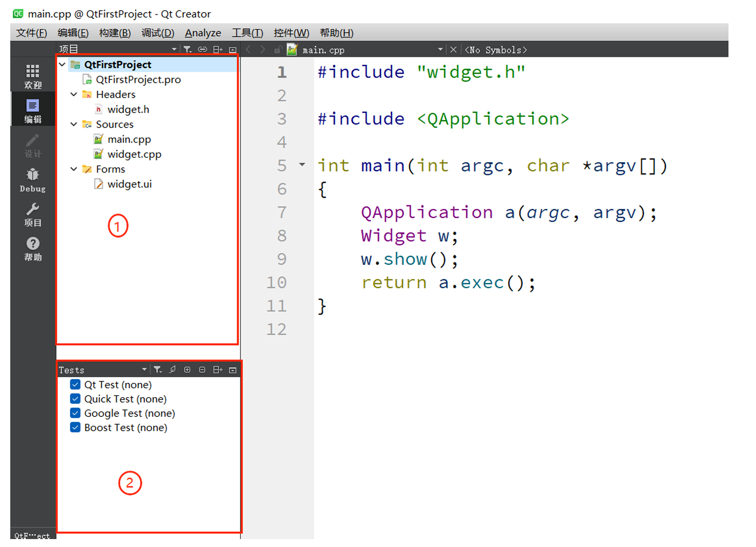The width and height of the screenshot is (756, 547).
Task: Open widget.ui in the Forms folder
Action: [130, 184]
